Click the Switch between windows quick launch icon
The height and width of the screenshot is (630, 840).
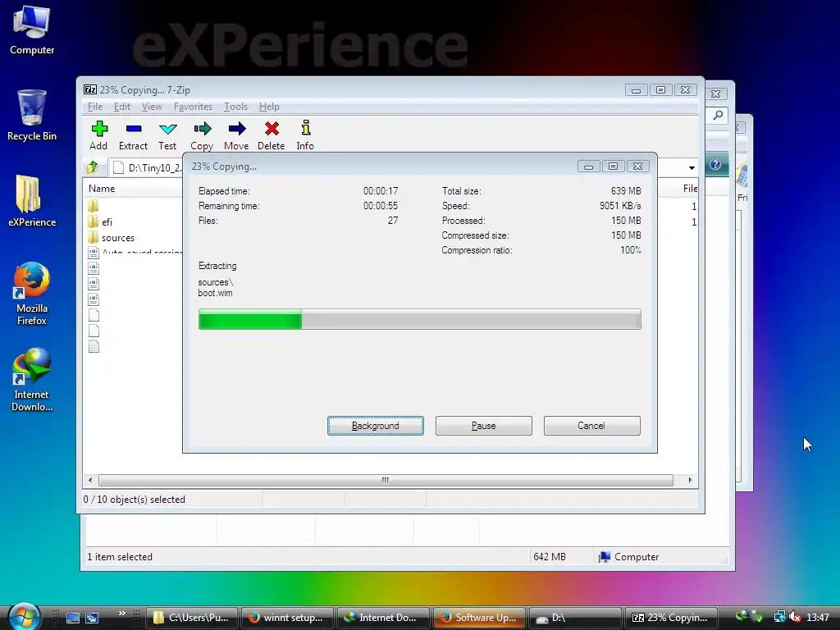pos(92,618)
